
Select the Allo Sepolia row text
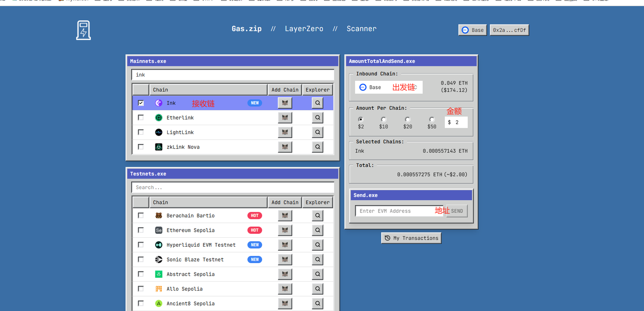point(184,289)
